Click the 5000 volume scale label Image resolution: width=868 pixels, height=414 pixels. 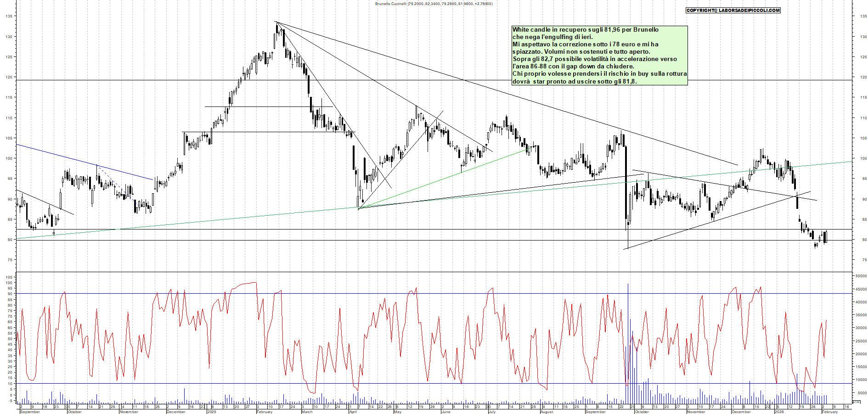click(862, 393)
